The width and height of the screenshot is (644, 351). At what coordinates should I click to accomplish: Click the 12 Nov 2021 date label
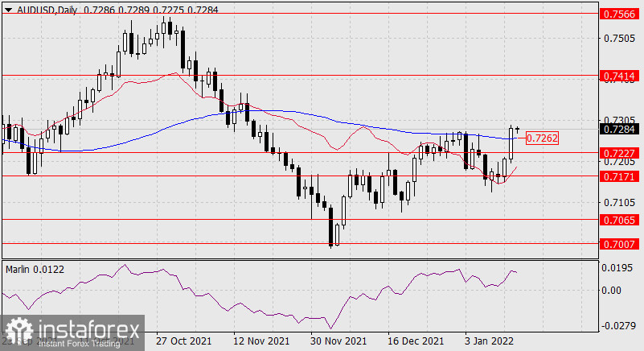tap(261, 342)
